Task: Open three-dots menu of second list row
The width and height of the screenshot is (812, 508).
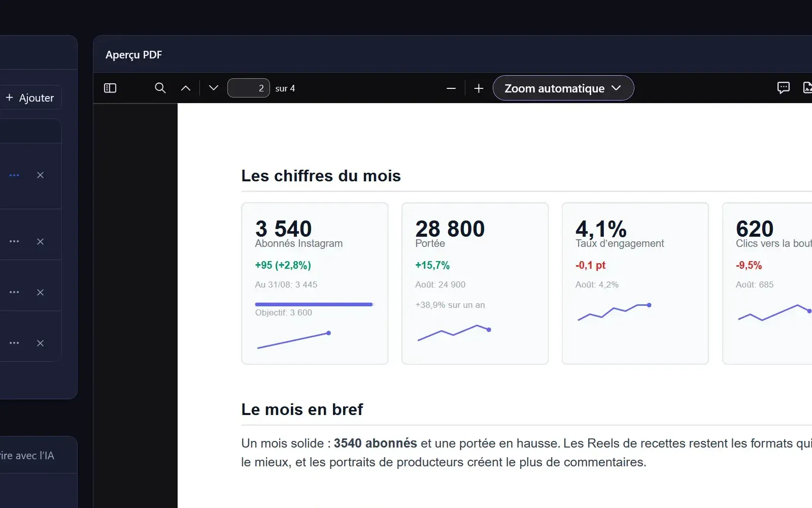Action: [x=14, y=242]
